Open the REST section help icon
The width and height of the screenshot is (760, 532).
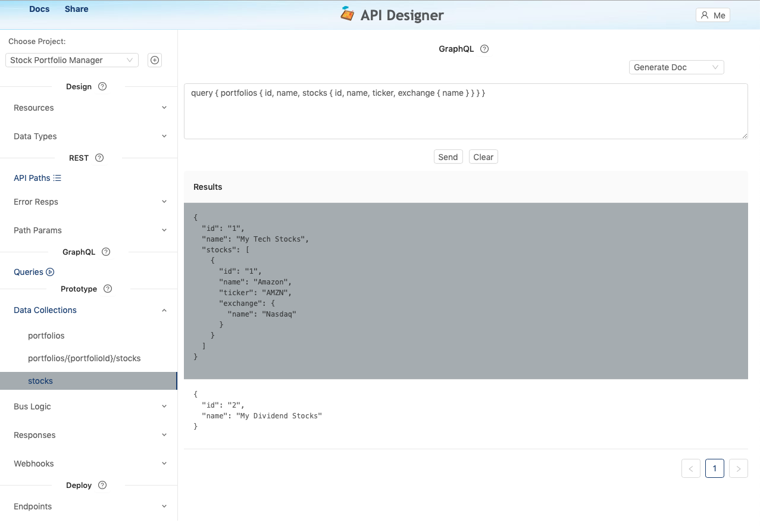tap(98, 158)
